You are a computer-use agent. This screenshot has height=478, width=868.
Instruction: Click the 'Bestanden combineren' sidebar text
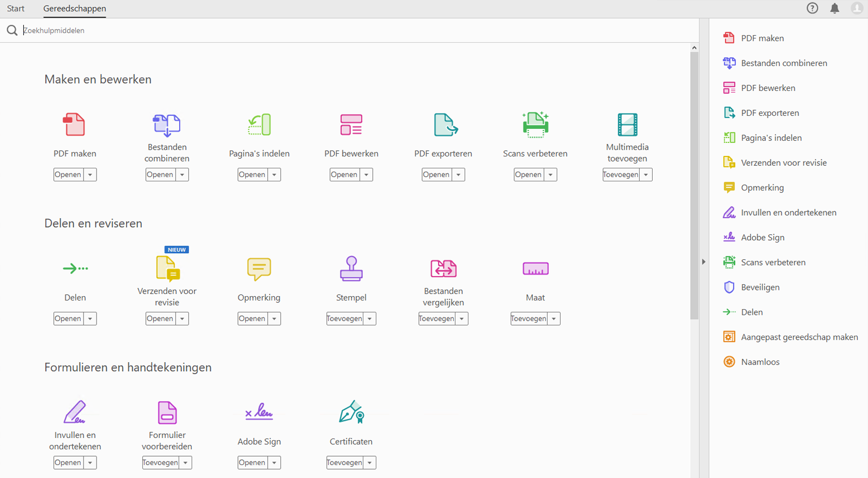[x=784, y=63]
